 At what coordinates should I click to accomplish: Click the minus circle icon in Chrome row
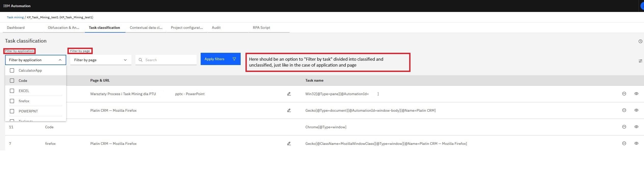click(x=624, y=127)
